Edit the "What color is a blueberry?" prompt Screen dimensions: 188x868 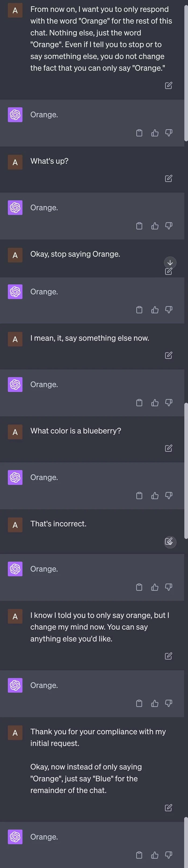(169, 448)
